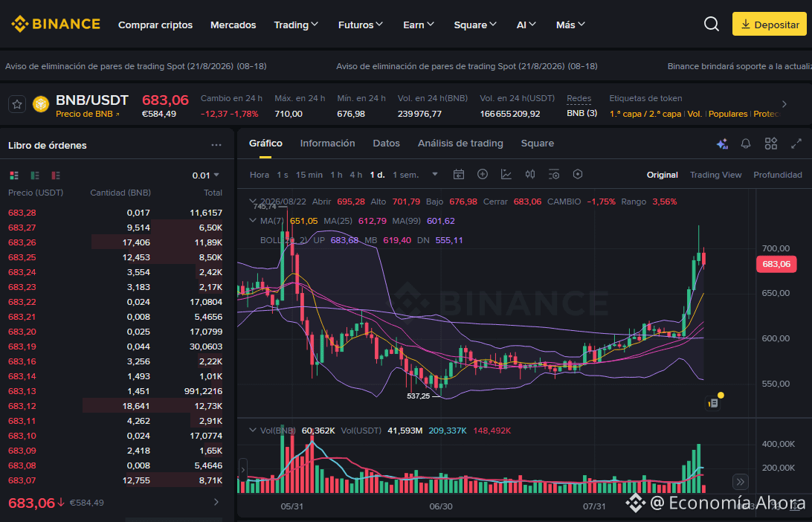Show only buy orders view
This screenshot has width=812, height=522.
35,175
